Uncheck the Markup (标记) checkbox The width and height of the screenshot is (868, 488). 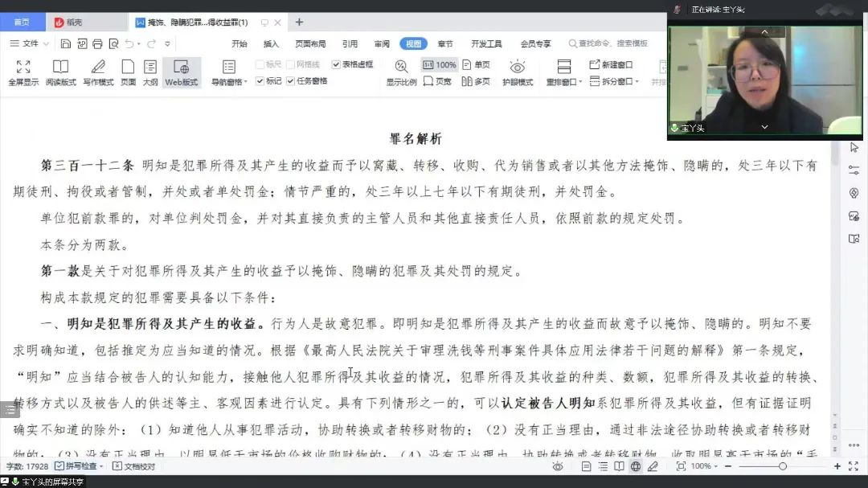coord(260,81)
